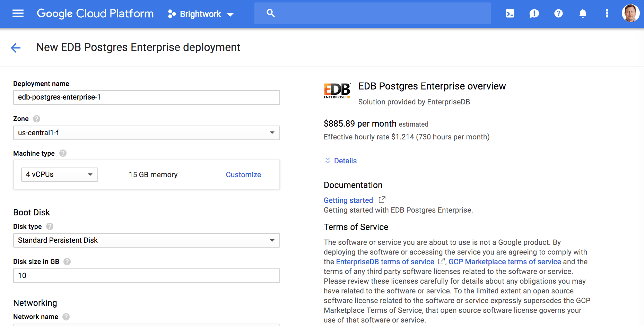This screenshot has width=644, height=326.
Task: Open GCP Marketplace terms of service
Action: pyautogui.click(x=505, y=262)
